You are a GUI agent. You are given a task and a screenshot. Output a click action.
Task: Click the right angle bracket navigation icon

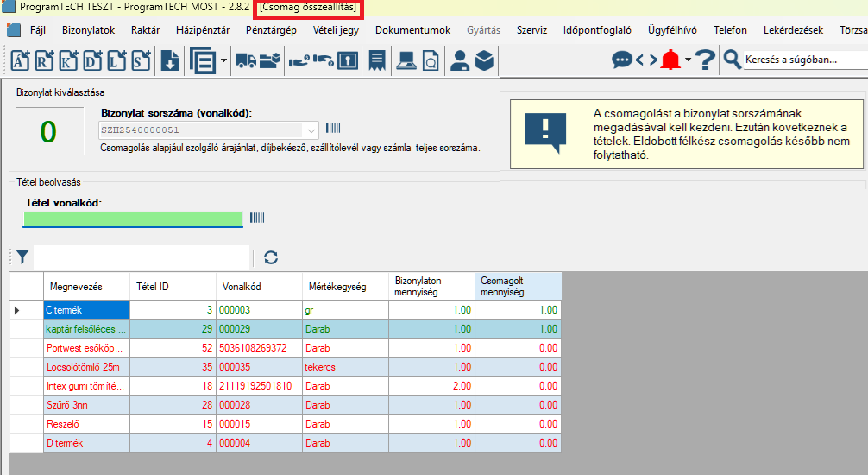[653, 60]
